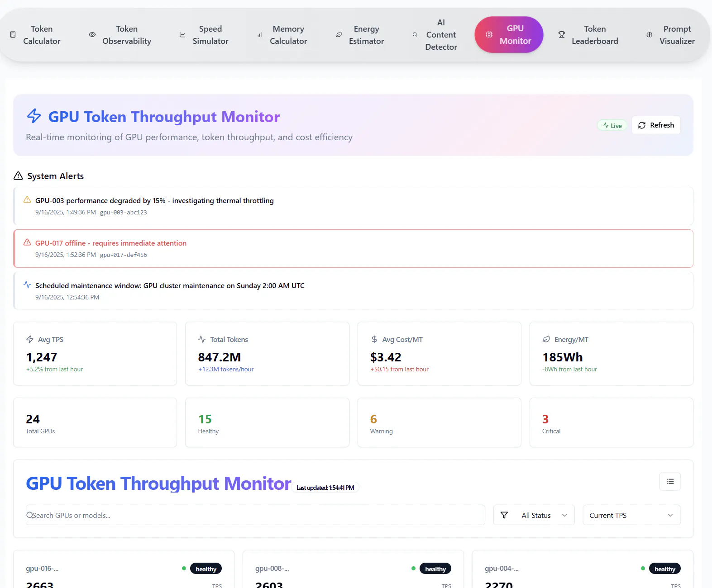Select the 847.2M total tokens value
This screenshot has width=712, height=588.
220,357
